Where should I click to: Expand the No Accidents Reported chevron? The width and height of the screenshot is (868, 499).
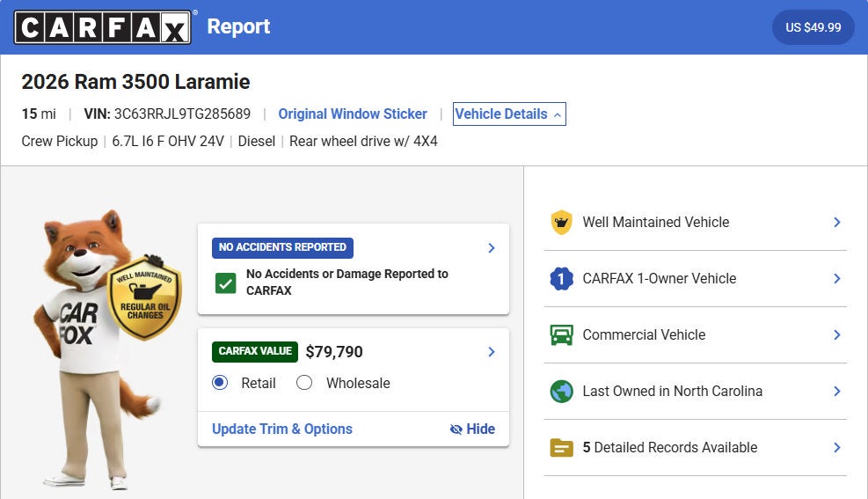(x=491, y=248)
